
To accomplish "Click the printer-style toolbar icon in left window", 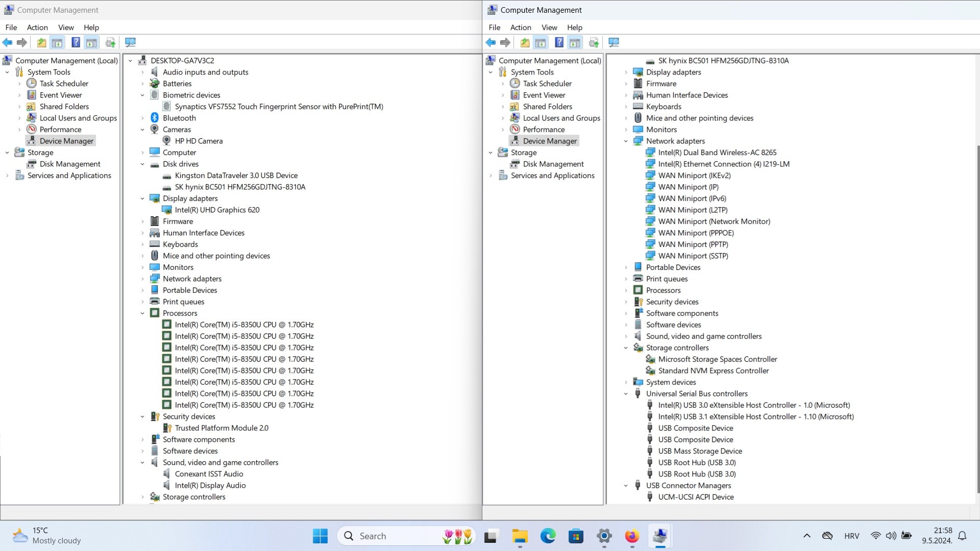I will coord(110,43).
